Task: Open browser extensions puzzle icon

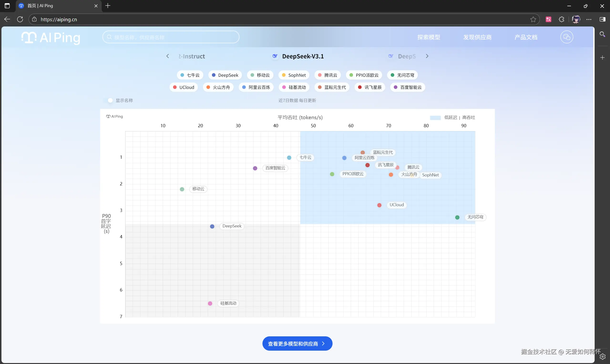Action: pyautogui.click(x=561, y=19)
